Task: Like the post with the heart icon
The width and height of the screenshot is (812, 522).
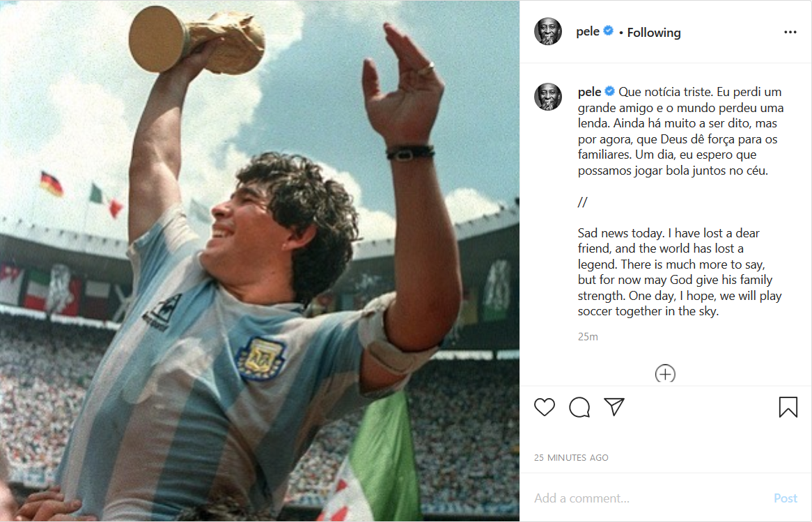Action: (545, 407)
